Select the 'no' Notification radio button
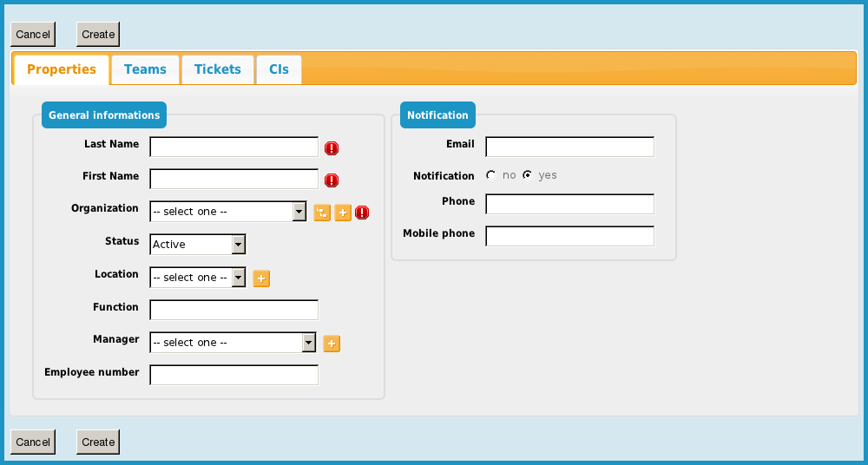Image resolution: width=868 pixels, height=465 pixels. pos(491,175)
